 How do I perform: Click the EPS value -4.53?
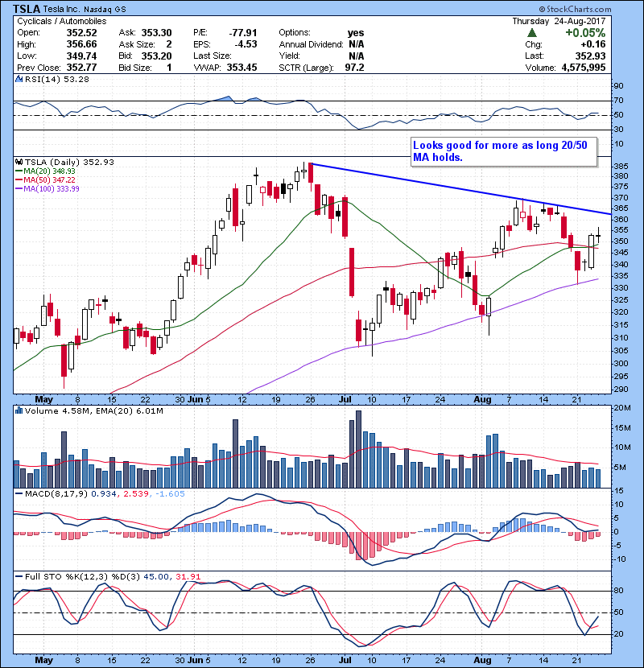point(246,44)
